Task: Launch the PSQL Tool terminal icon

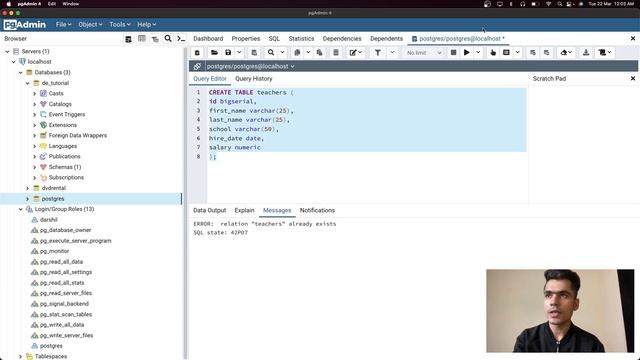Action: [x=181, y=39]
